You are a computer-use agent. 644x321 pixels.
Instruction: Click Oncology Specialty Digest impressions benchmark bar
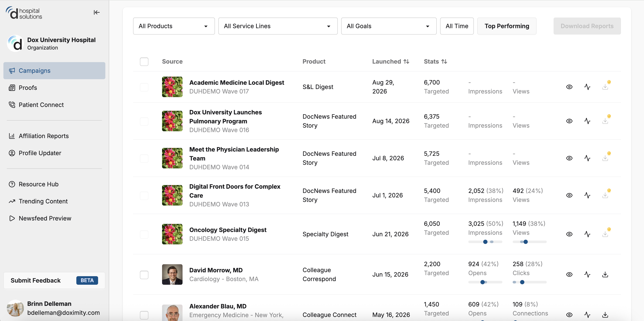485,242
